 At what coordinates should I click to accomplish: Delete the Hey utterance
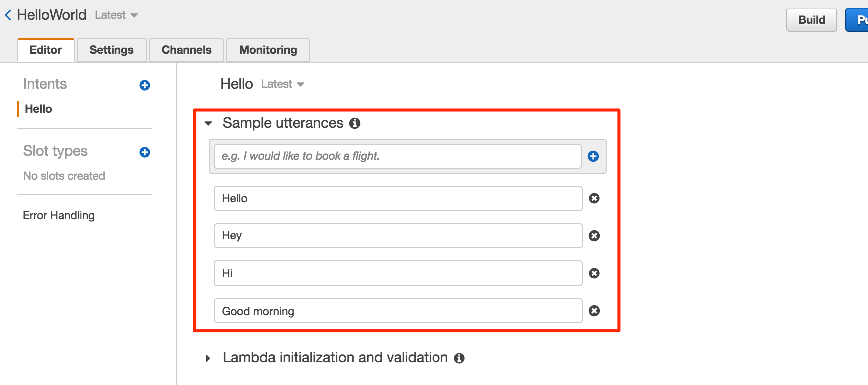[594, 236]
